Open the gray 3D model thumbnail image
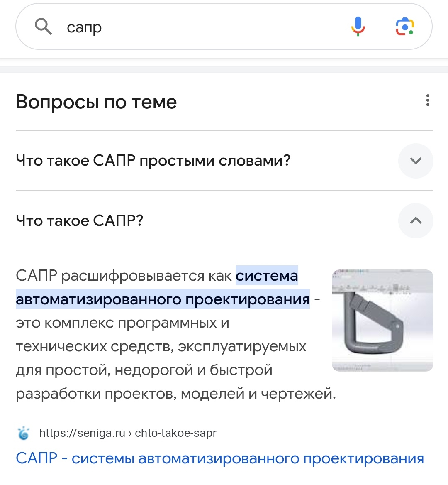This screenshot has height=485, width=448. pyautogui.click(x=382, y=320)
